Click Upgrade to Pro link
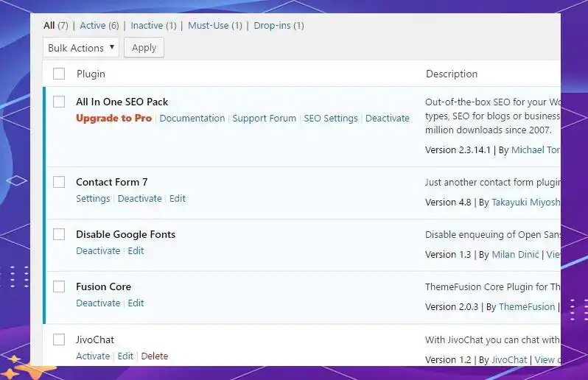The image size is (588, 380). (x=113, y=118)
